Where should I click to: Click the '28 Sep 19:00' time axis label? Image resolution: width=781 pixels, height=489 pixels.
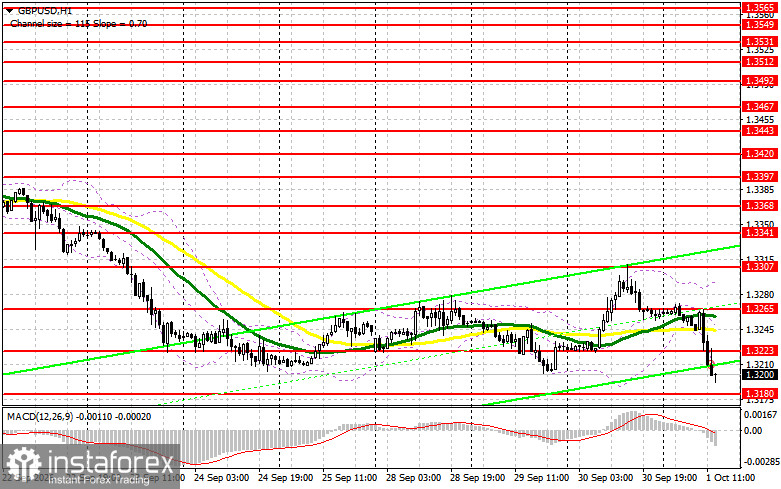pos(478,478)
